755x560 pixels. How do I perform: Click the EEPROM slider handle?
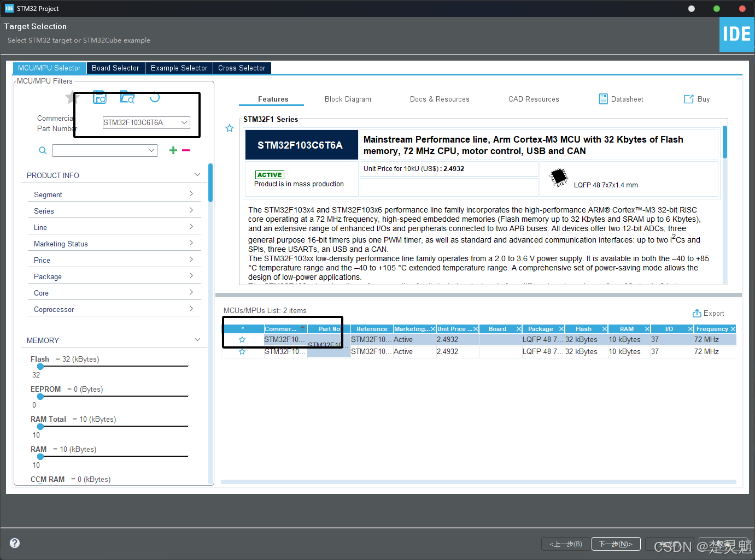[40, 397]
